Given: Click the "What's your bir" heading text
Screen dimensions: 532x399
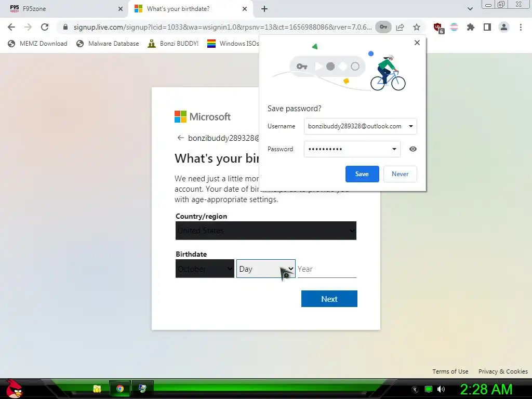Looking at the screenshot, I should tap(217, 158).
